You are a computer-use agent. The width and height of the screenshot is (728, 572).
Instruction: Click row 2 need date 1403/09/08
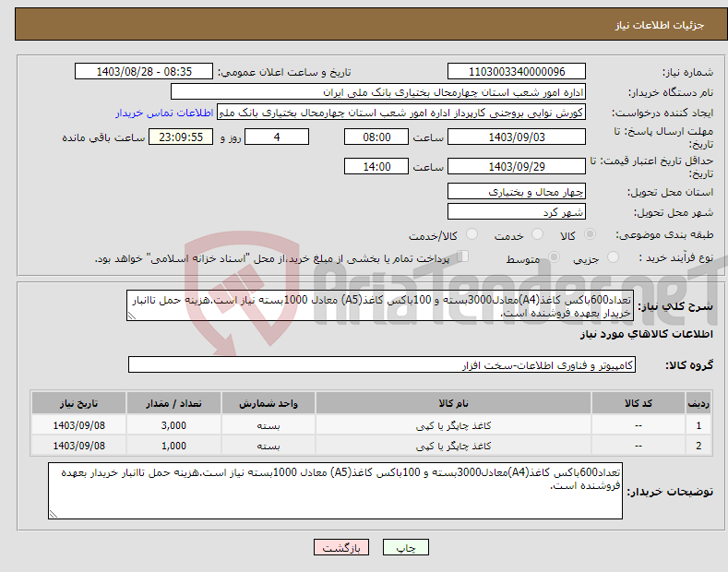[79, 446]
